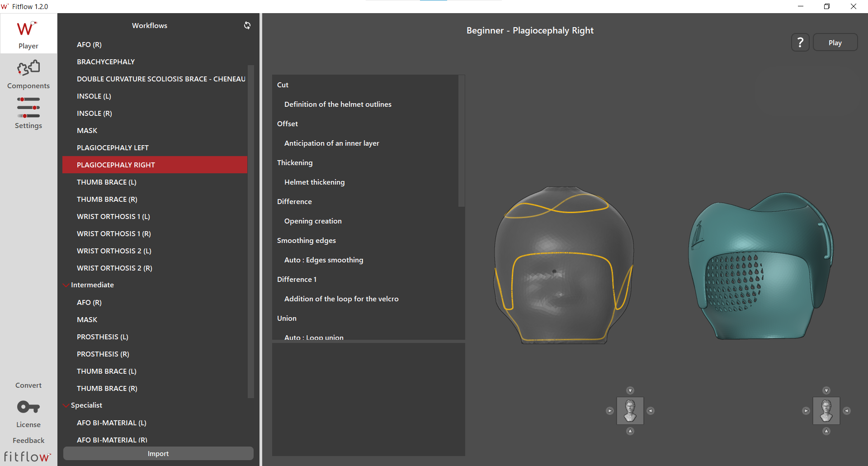
Task: Click the left head orientation thumbnail
Action: coord(630,411)
